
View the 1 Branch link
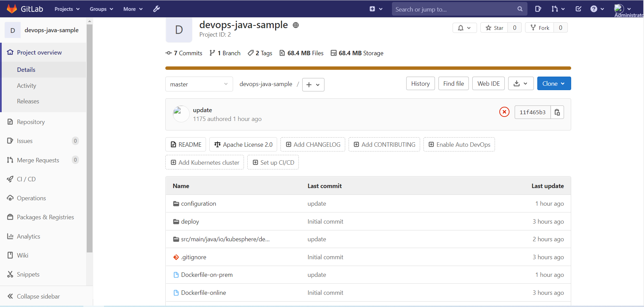225,53
